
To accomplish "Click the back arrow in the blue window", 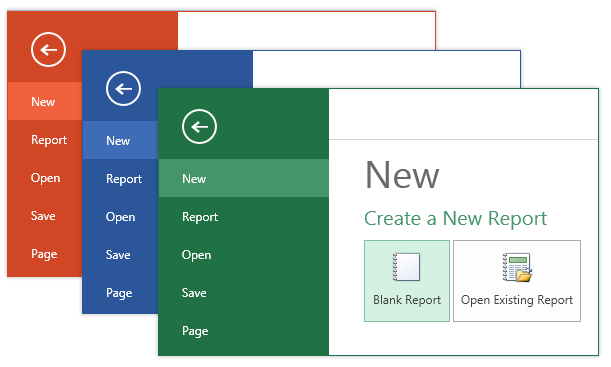I will tap(123, 88).
